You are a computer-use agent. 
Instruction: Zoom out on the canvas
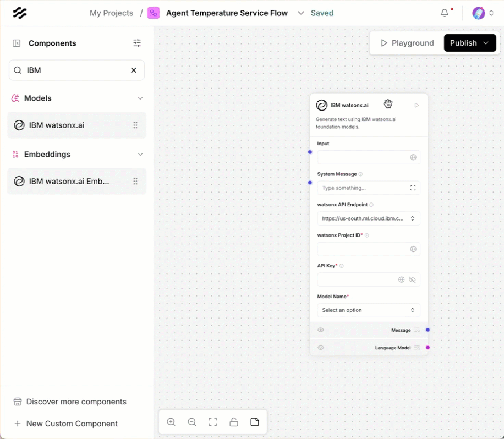pos(192,422)
